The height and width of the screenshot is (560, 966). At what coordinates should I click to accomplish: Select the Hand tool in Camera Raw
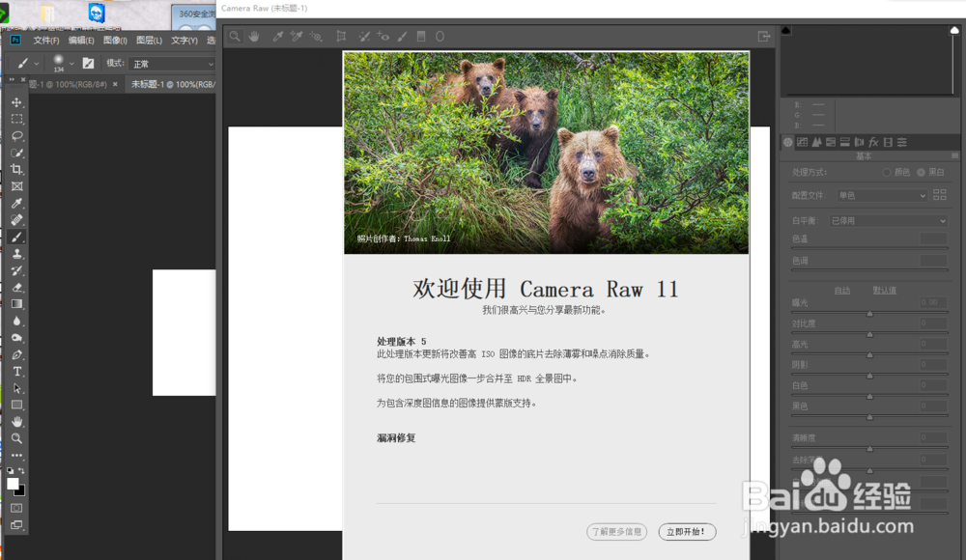(x=255, y=36)
